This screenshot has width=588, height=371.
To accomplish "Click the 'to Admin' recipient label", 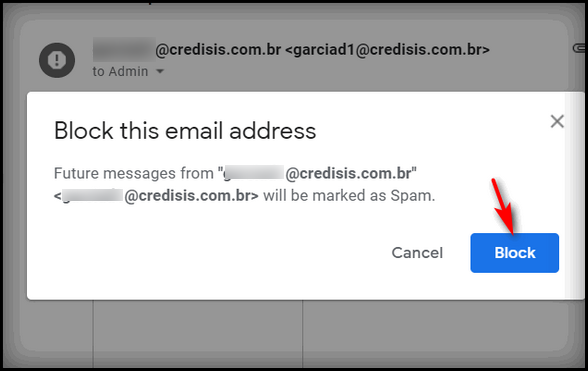I will click(120, 71).
